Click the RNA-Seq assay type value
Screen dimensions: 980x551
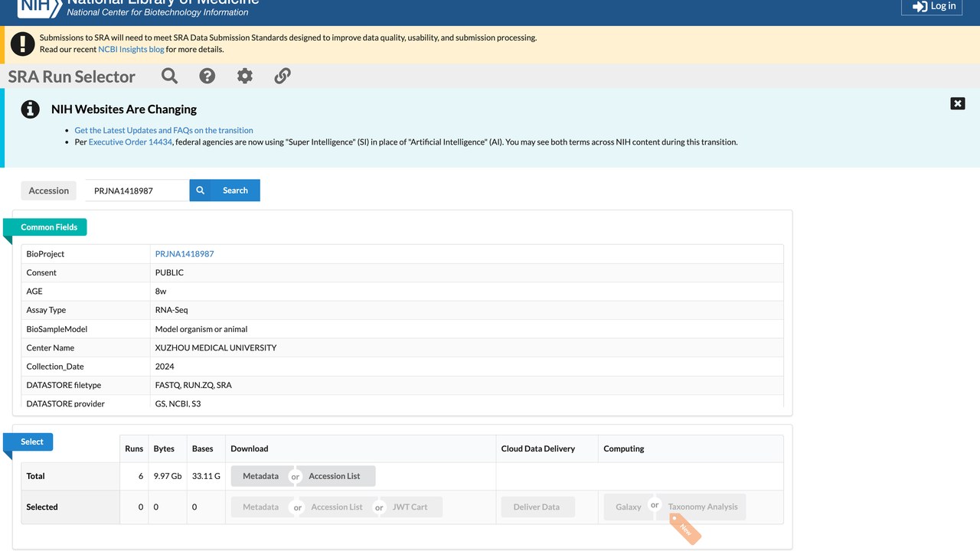pos(171,310)
